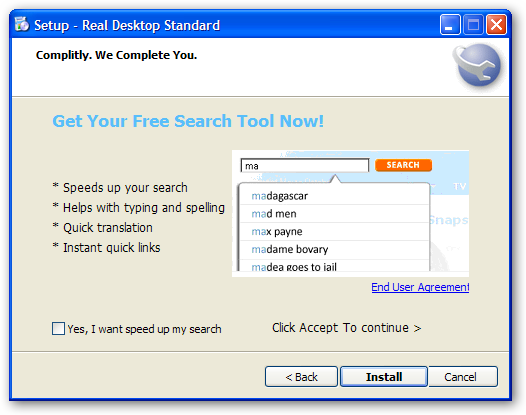This screenshot has height=415, width=526.
Task: Select 'mad men' suggestion
Action: [334, 214]
